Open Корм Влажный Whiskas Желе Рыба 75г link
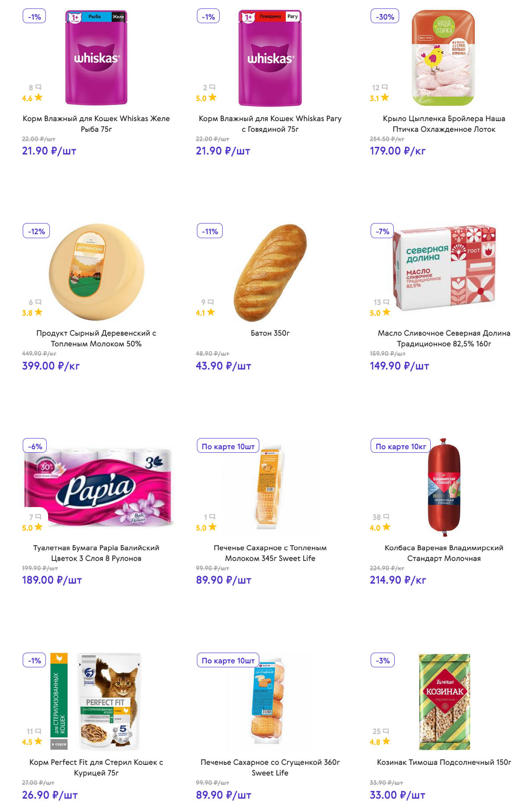Image resolution: width=531 pixels, height=812 pixels. (96, 124)
